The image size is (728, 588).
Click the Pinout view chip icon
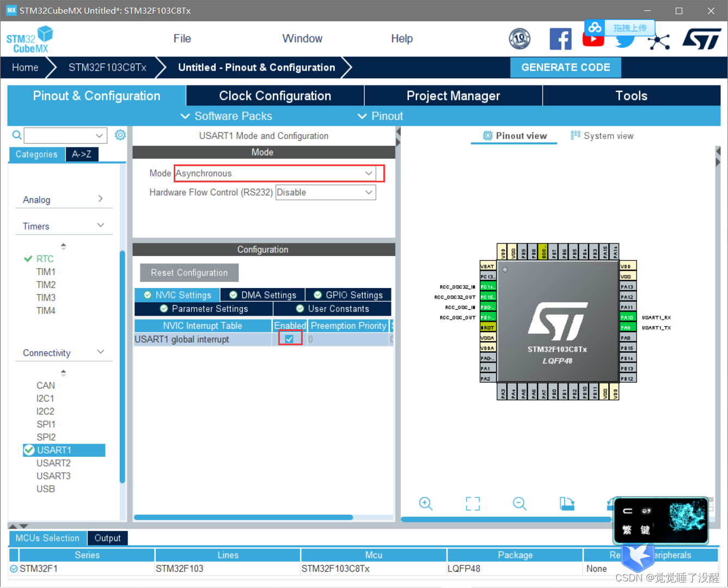click(487, 136)
